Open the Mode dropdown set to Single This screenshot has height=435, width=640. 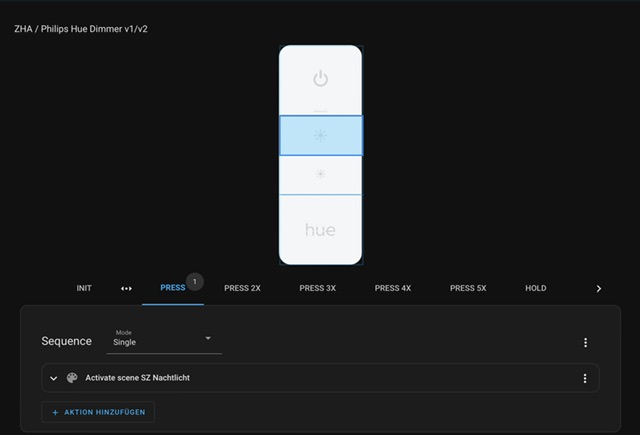164,340
